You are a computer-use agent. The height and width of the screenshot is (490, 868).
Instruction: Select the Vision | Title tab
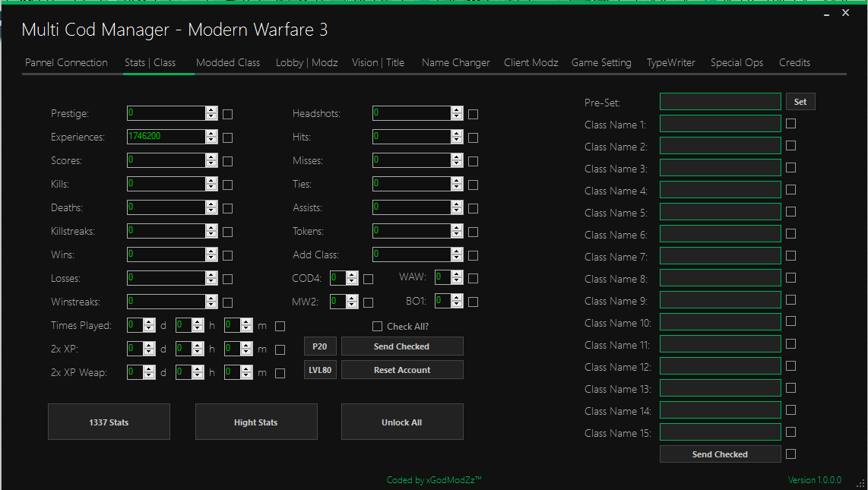pos(378,62)
